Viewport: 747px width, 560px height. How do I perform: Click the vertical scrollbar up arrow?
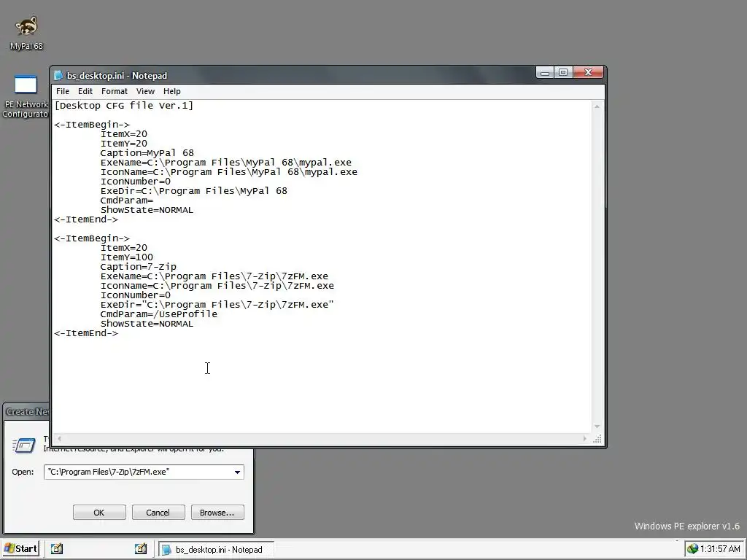[x=597, y=106]
